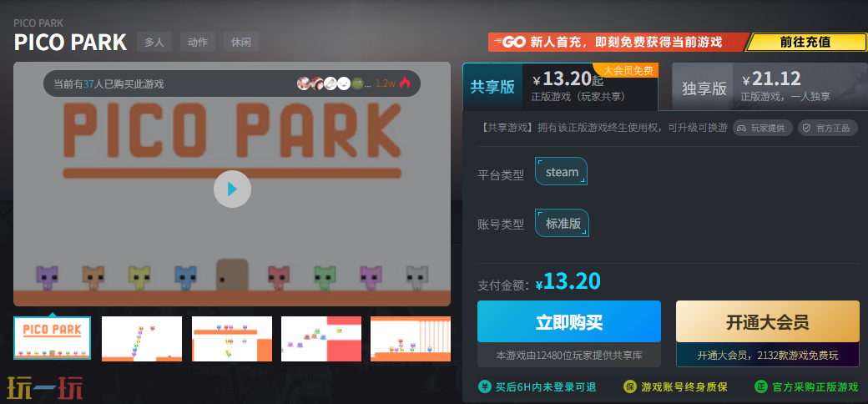Open the 多人 multiplayer tag
The image size is (868, 404).
coord(154,42)
